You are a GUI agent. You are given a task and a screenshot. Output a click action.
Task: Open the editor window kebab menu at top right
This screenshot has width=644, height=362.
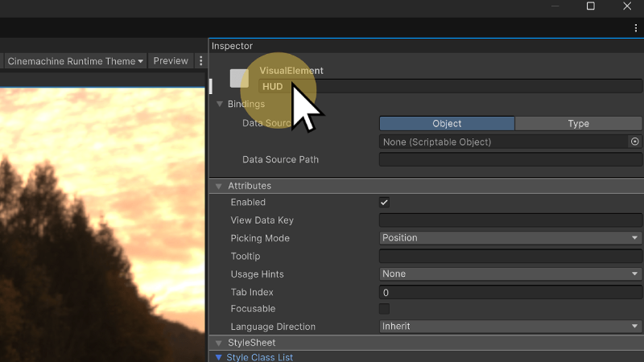(x=635, y=28)
